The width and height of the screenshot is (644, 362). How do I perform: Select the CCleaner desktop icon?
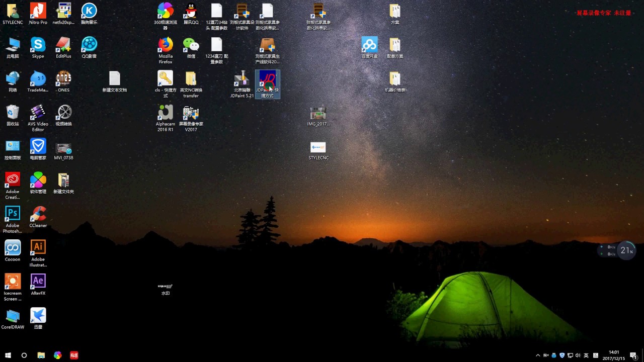[38, 214]
